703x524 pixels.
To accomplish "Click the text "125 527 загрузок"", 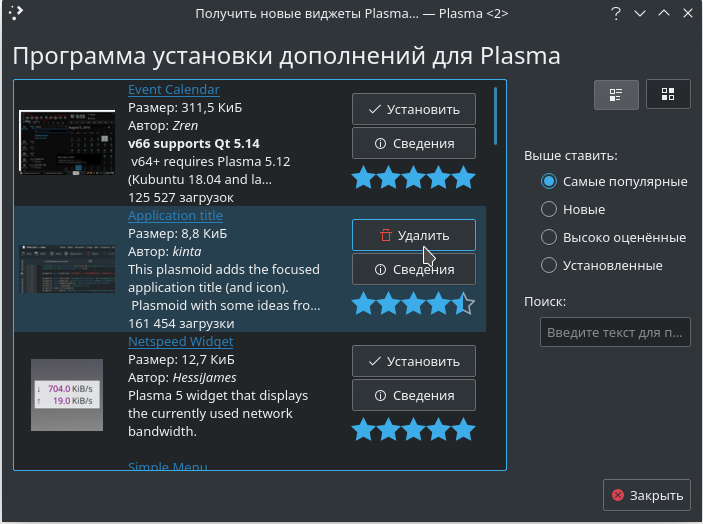I will coord(181,198).
